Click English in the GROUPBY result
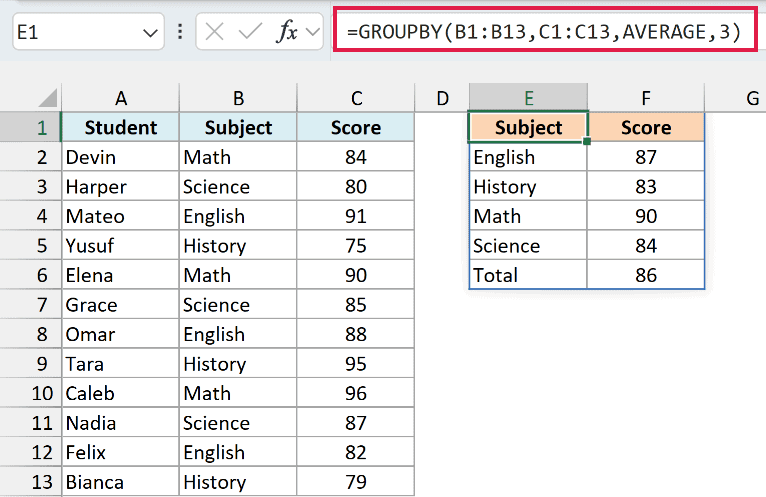The height and width of the screenshot is (497, 766). point(528,157)
